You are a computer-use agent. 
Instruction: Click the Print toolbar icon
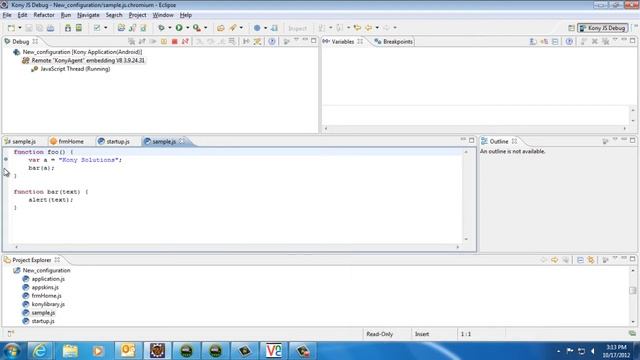coord(50,28)
